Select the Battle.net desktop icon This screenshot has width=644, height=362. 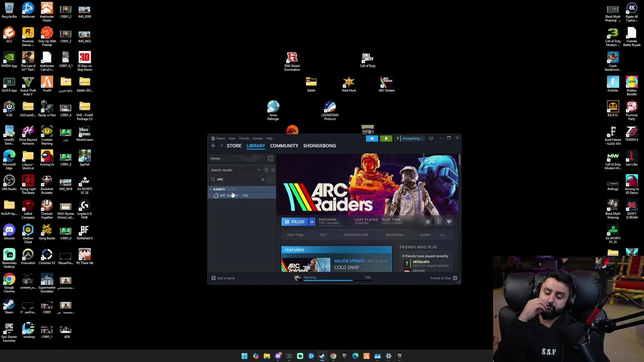coord(28,11)
